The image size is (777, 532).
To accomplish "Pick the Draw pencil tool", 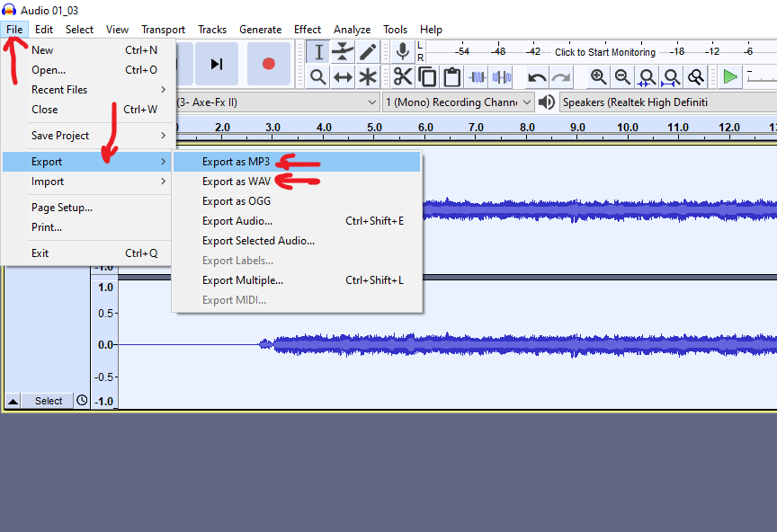I will pos(368,52).
